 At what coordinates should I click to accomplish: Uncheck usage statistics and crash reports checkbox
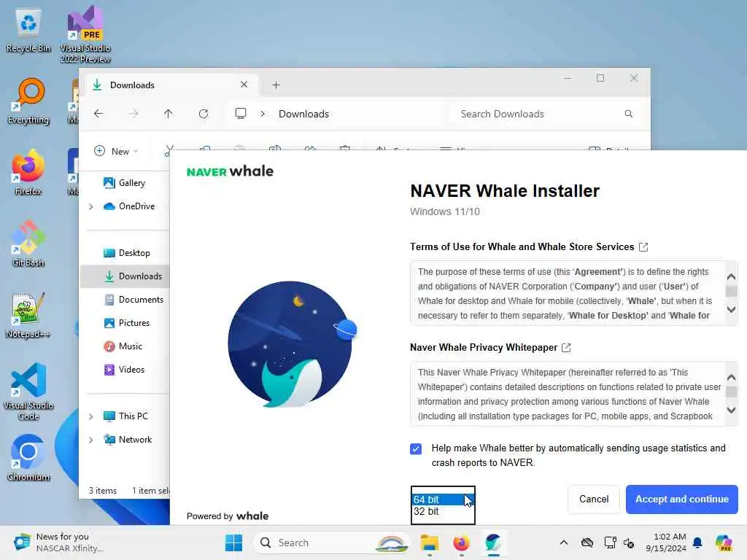(x=415, y=448)
